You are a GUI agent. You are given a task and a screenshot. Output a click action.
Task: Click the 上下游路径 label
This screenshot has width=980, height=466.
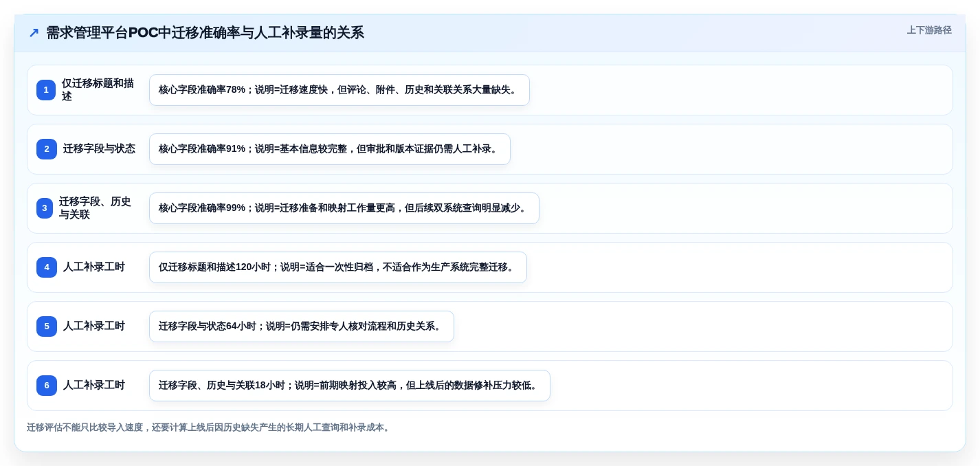[x=929, y=30]
